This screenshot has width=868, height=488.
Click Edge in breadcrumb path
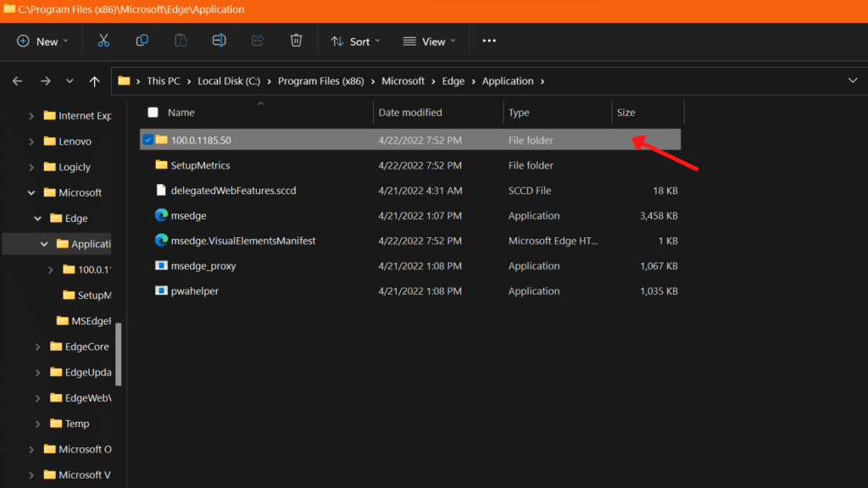click(453, 80)
